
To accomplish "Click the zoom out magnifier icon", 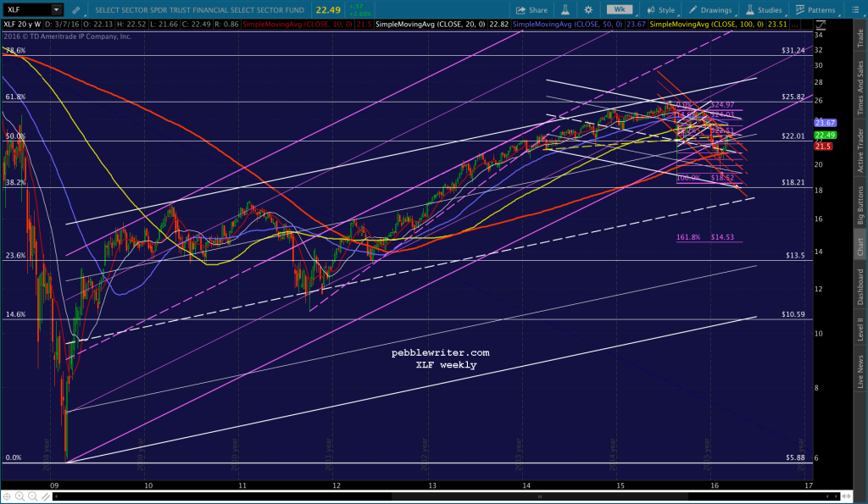I will 33,496.
